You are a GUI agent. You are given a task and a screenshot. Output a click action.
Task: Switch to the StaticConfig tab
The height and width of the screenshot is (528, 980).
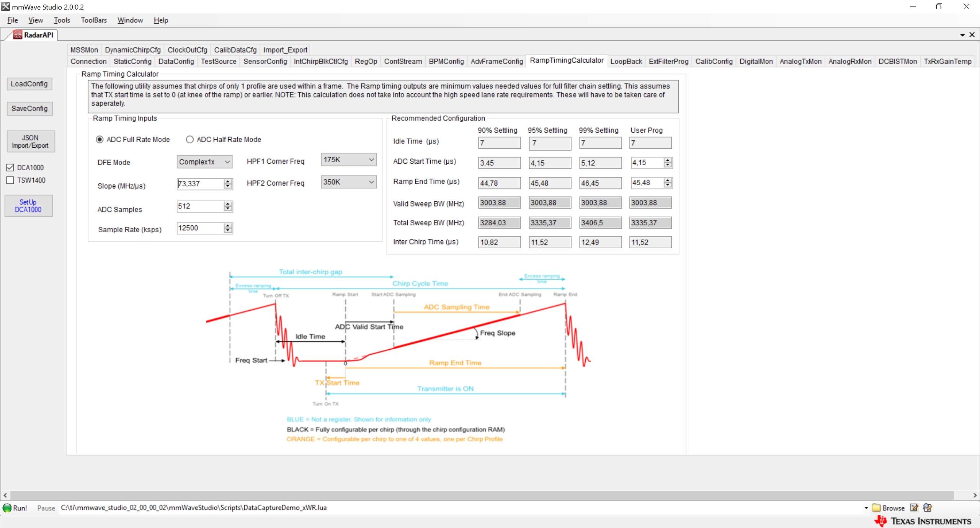(x=132, y=61)
